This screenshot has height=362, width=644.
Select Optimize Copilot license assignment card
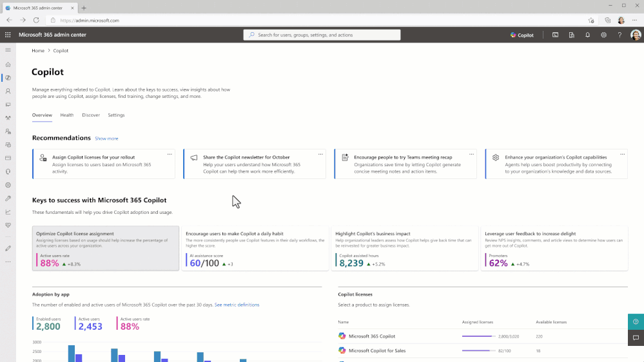point(106,248)
